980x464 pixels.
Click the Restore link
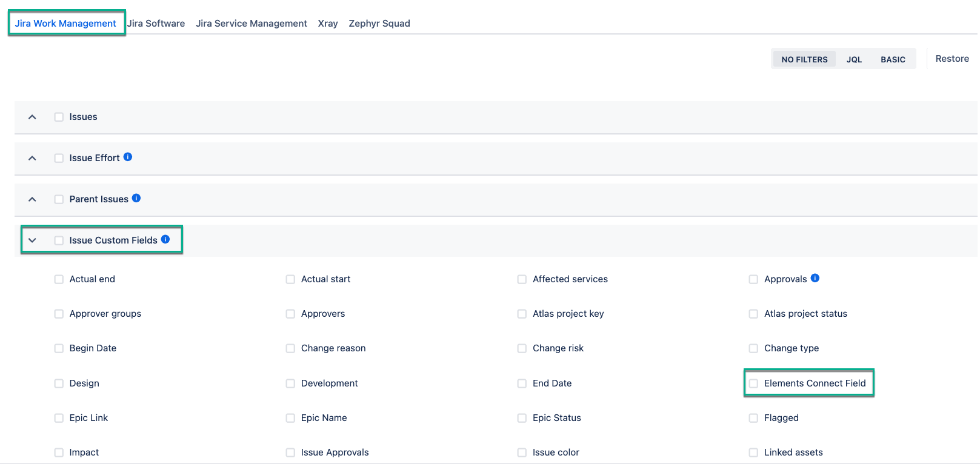pos(952,59)
